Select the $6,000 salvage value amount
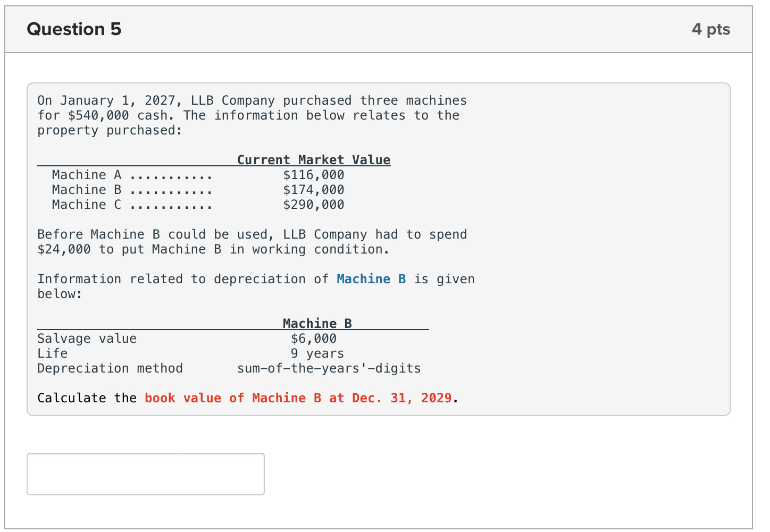Screen dimensions: 770x532 (x=313, y=338)
